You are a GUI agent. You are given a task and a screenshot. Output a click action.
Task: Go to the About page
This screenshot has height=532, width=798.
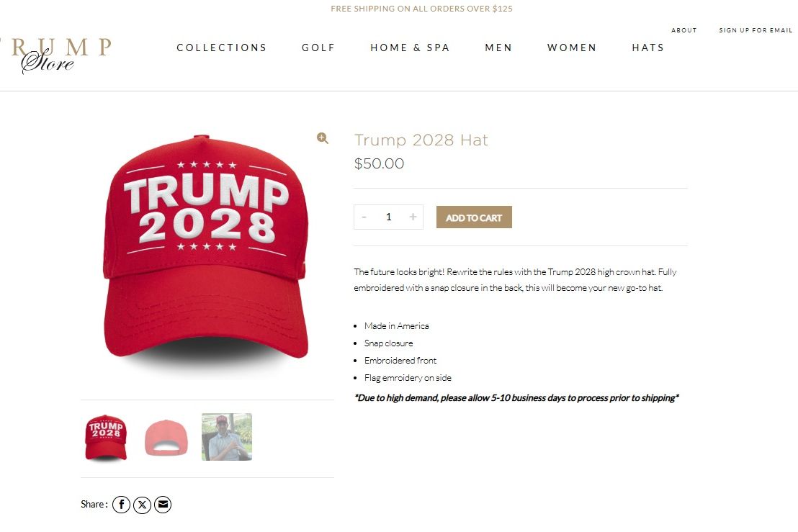[x=683, y=30]
